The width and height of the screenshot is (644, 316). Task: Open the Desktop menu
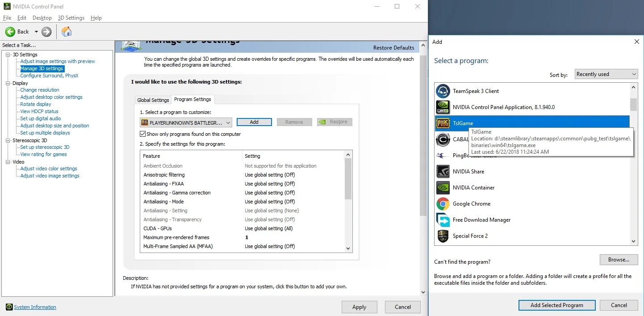pyautogui.click(x=42, y=18)
